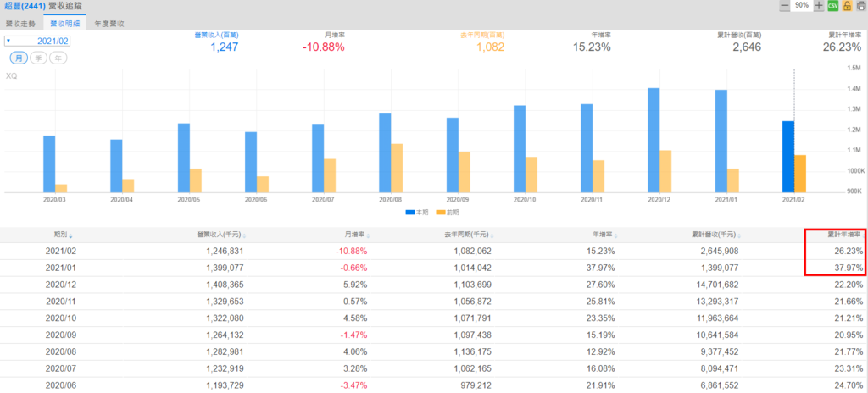Viewport: 868px width, 393px height.
Task: Switch to the 營收走勢 tab
Action: [x=20, y=24]
